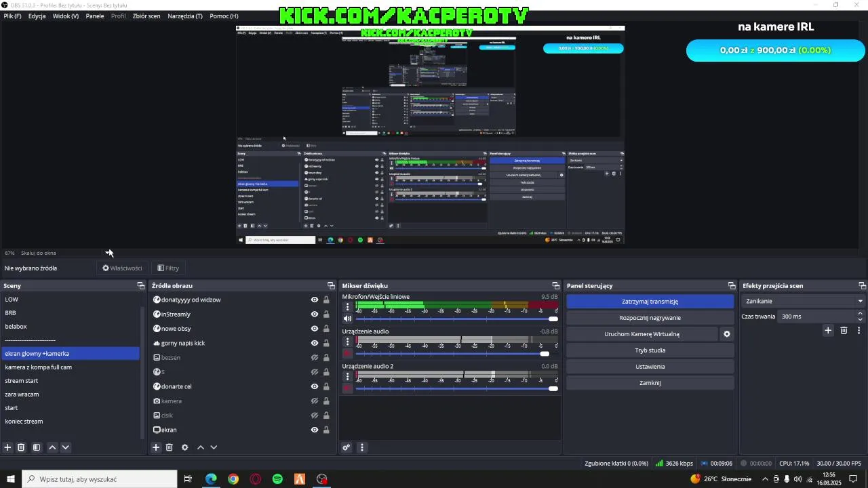Unmute Urządzenie audio 2 speaker icon
This screenshot has width=868, height=488.
coord(348,388)
